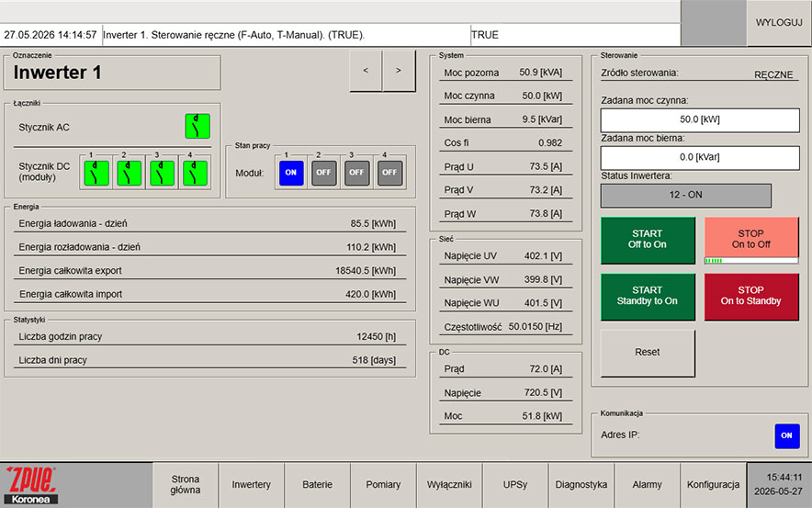Screen dimensions: 812x508
Task: Click Energia rozładowania - dzień value 110.2 [kWh]
Action: 371,247
